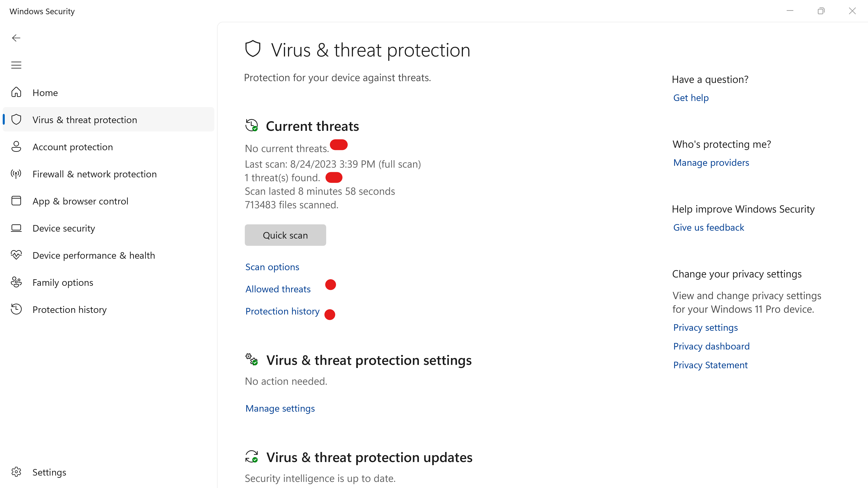
Task: Click the back arrow icon
Action: [16, 38]
